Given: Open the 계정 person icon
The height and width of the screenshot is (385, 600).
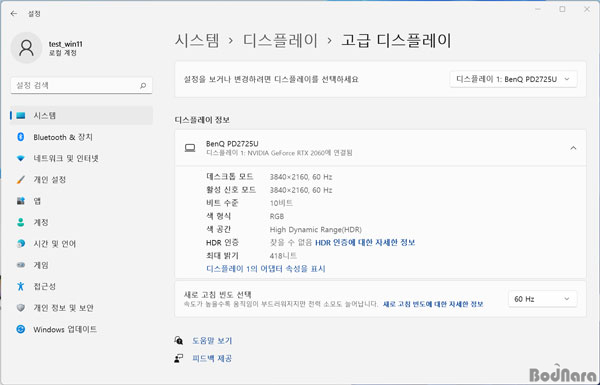Looking at the screenshot, I should (21, 222).
